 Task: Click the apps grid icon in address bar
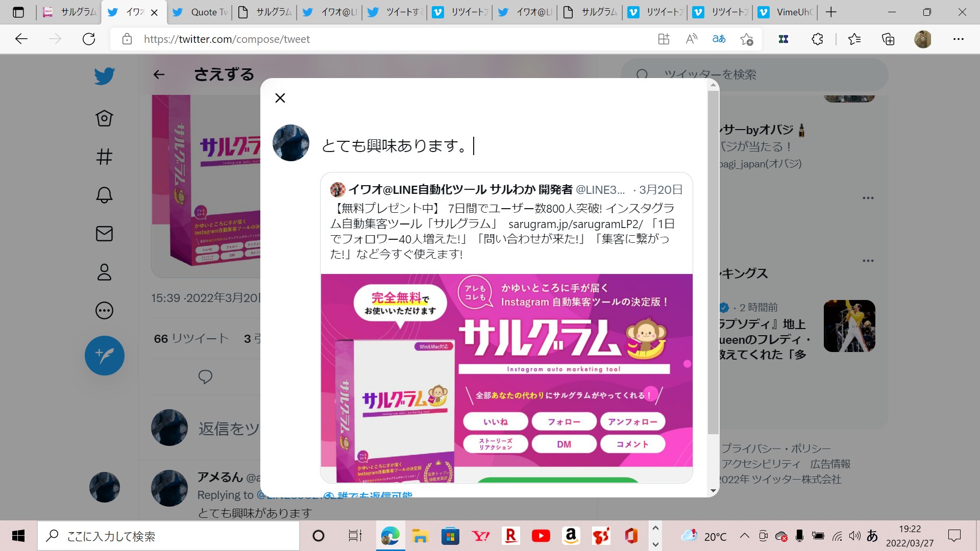click(664, 39)
